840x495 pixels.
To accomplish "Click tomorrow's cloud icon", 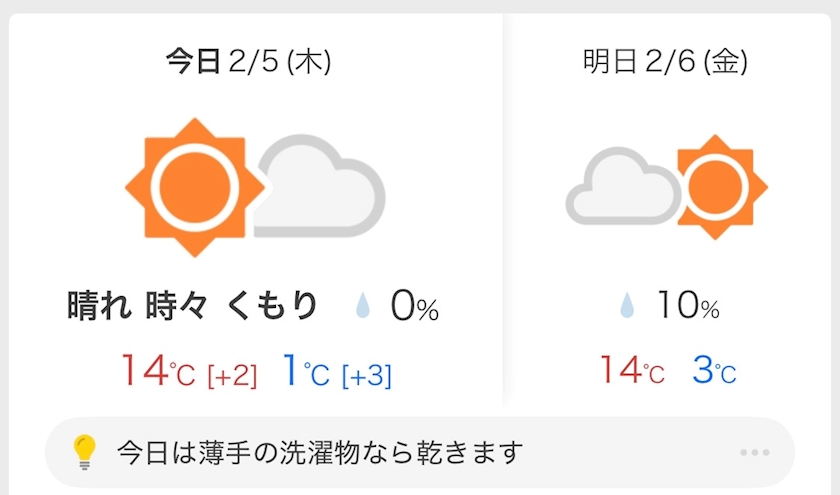I will point(620,187).
